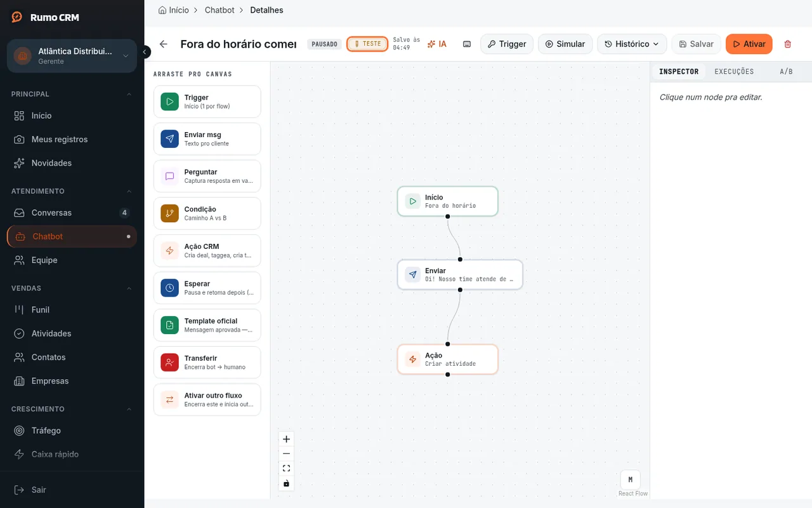Click the Ativar button
Screen dimensions: 812x508
749,44
